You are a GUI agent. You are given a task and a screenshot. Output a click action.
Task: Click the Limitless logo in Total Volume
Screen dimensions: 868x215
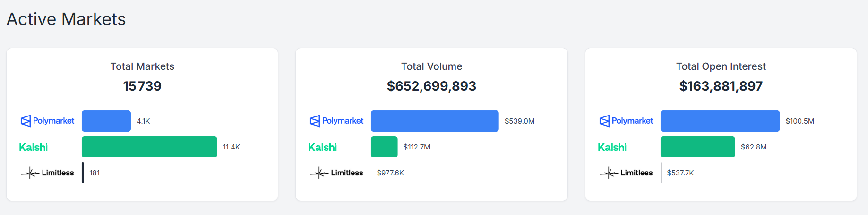coord(337,173)
